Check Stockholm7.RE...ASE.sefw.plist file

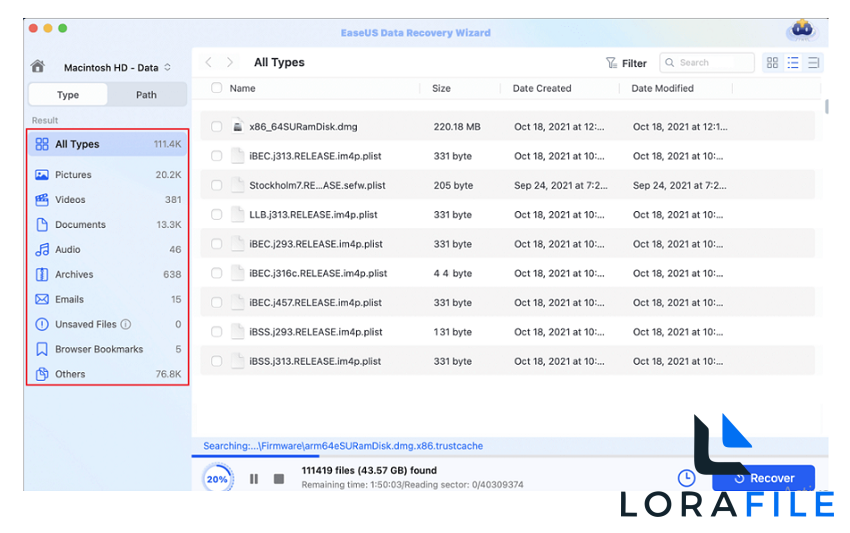pos(216,185)
